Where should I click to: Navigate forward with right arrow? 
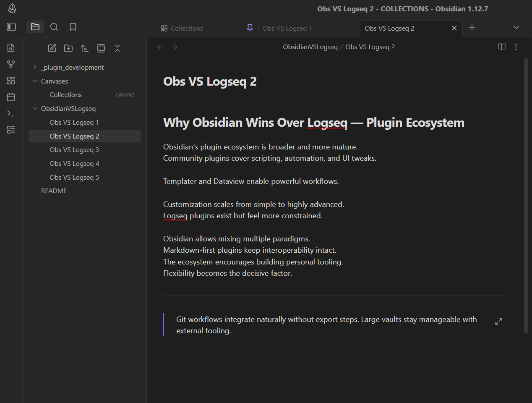(175, 47)
